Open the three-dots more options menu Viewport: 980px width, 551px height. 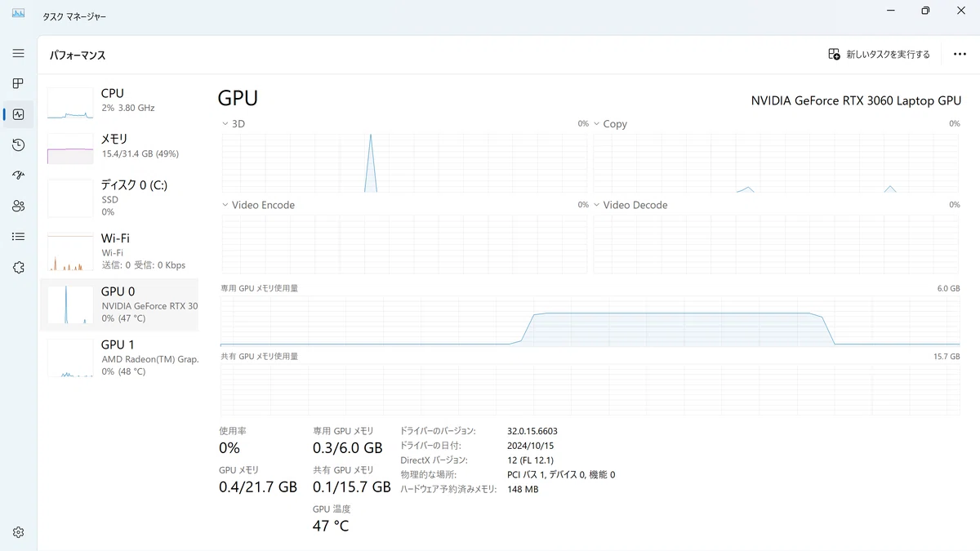pos(960,55)
